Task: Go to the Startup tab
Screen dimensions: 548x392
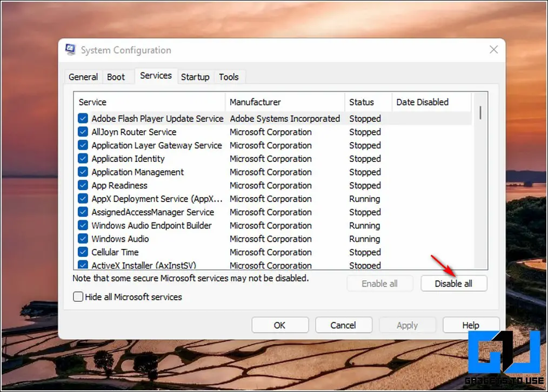Action: (x=195, y=77)
